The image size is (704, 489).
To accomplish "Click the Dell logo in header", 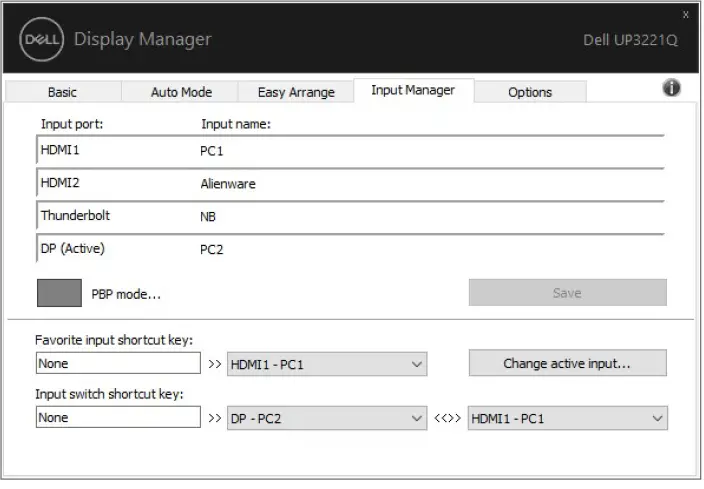I will tap(41, 40).
